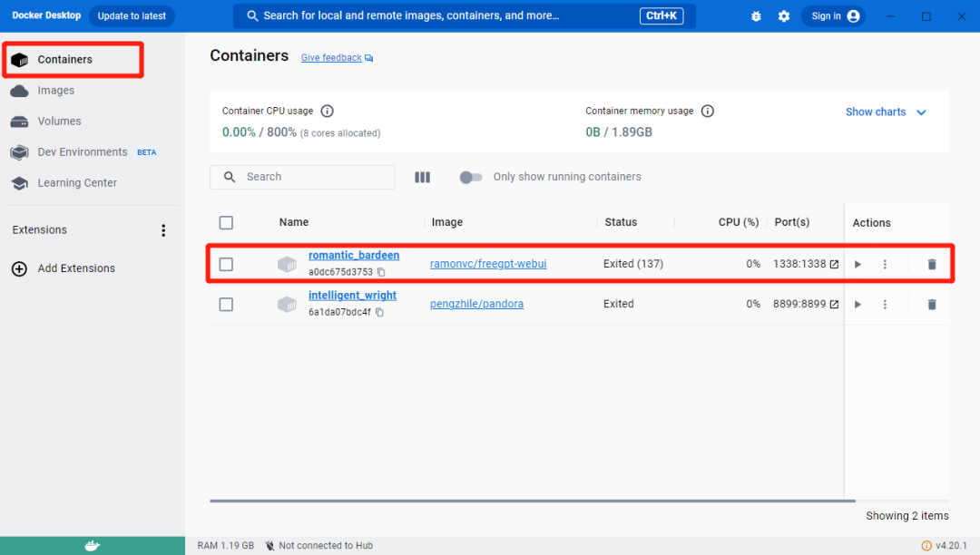Viewport: 980px width, 555px height.
Task: Open ramonvc/freegpt-webui image link
Action: 488,264
